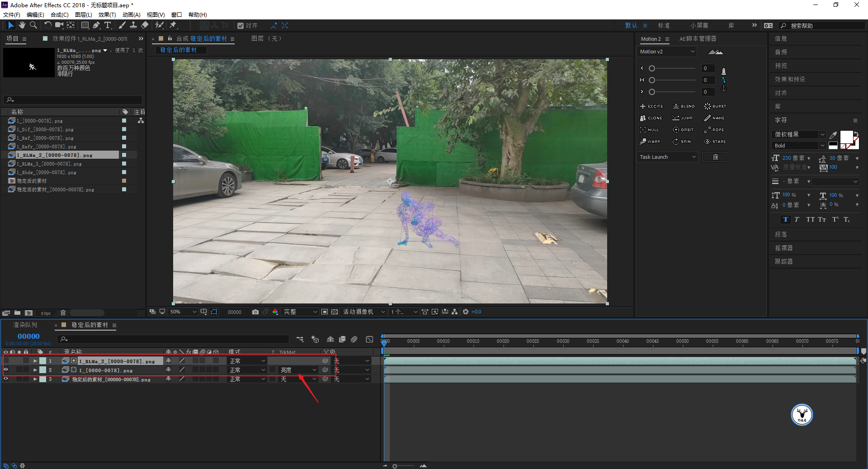Click the white fill color swatch
Image resolution: width=868 pixels, height=469 pixels.
coord(846,136)
